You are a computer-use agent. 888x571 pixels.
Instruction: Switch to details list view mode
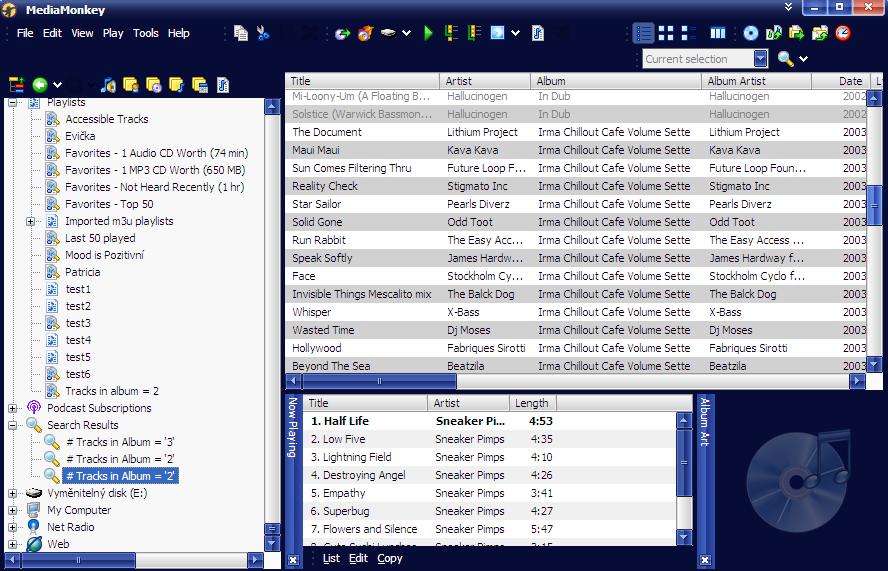coord(644,33)
